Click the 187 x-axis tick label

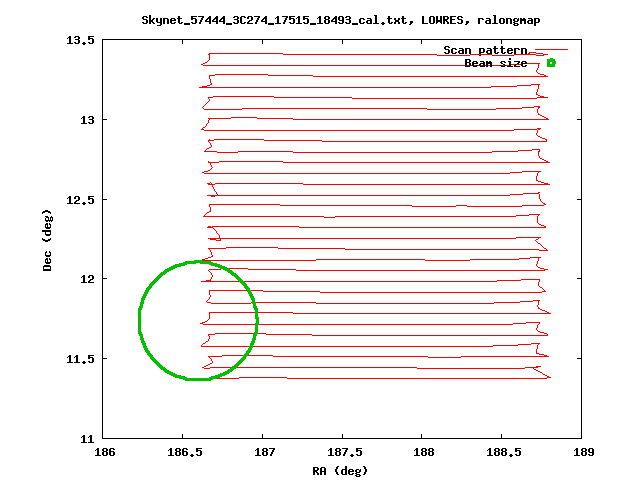264,452
